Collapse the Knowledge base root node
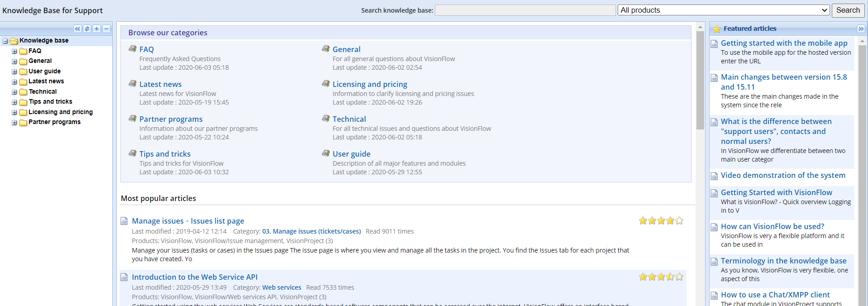Screen dimensions: 868x306 tap(5, 41)
